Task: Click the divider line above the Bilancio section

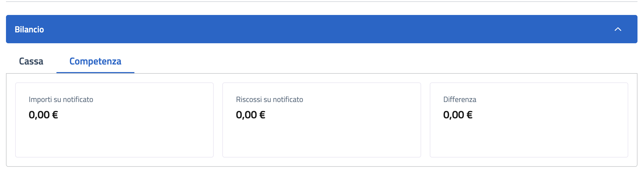Action: pos(322,2)
